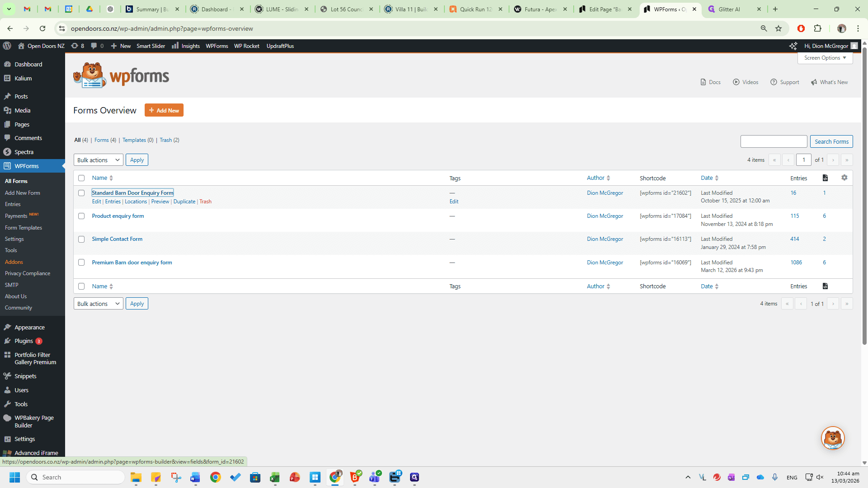The height and width of the screenshot is (488, 868).
Task: Click the updates icon showing 8
Action: coord(78,46)
